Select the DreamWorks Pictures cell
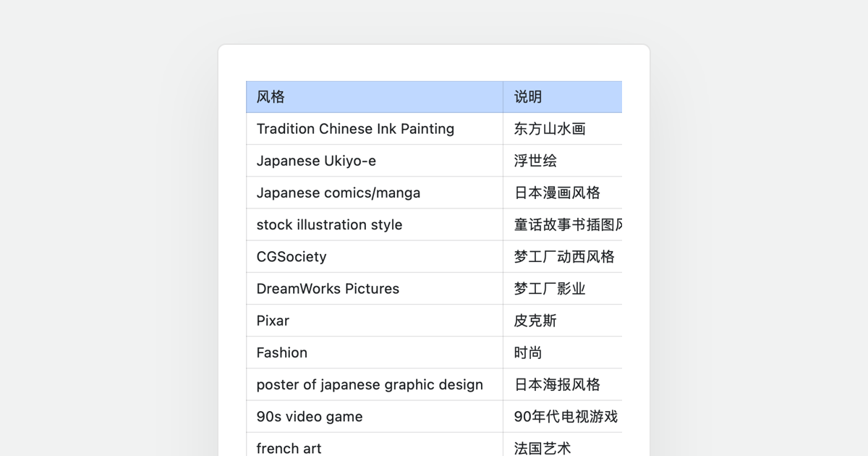The height and width of the screenshot is (456, 868). pyautogui.click(x=328, y=289)
